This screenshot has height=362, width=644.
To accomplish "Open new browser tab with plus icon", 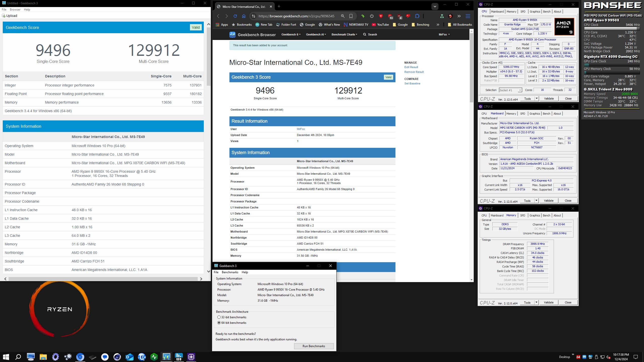I will click(x=279, y=6).
